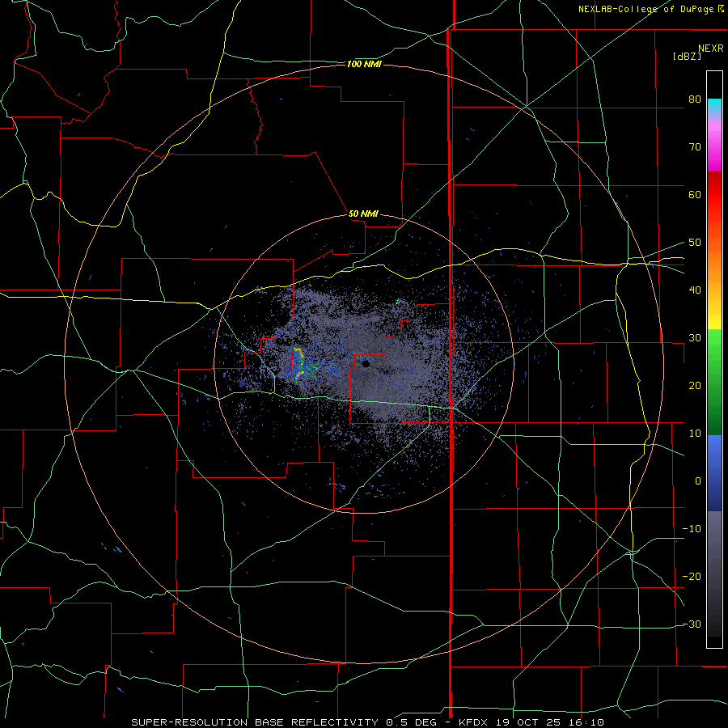Click the black radar site dot
This screenshot has width=728, height=728.
[x=366, y=364]
